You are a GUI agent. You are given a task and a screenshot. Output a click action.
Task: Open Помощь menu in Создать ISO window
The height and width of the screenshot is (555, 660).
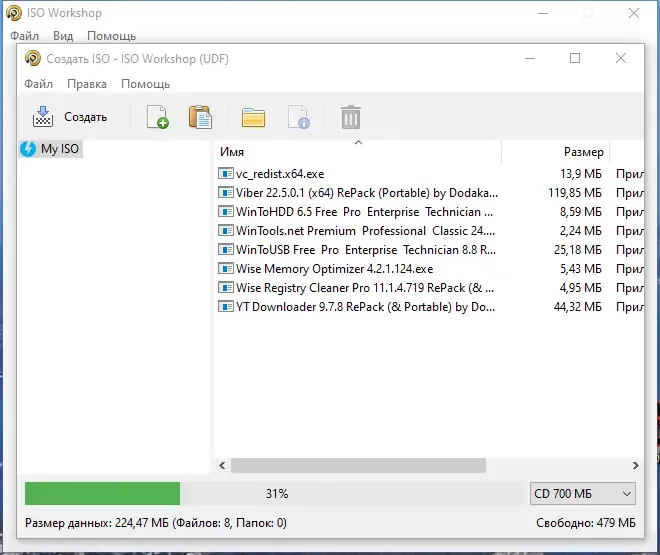(145, 84)
